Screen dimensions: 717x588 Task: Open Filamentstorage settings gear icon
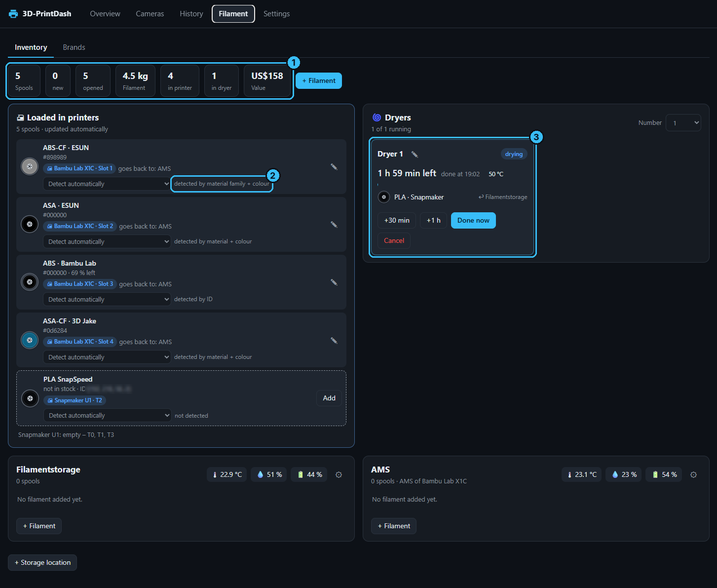pos(339,475)
